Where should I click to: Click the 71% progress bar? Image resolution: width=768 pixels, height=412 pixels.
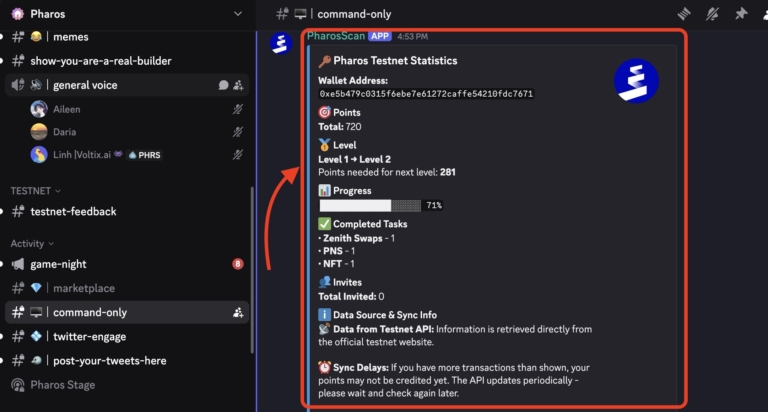point(381,205)
